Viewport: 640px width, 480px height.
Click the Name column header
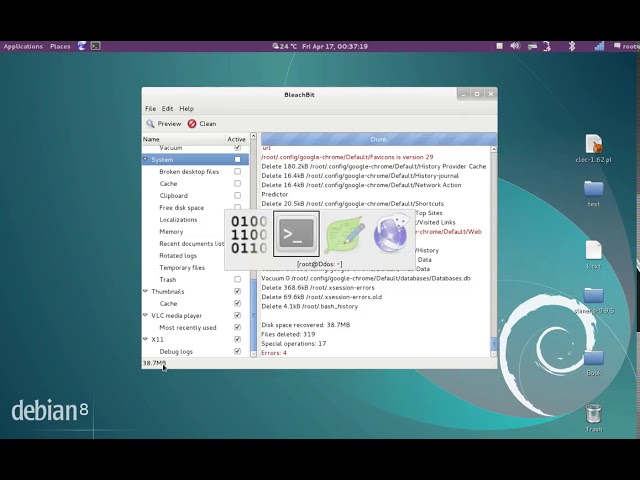[x=184, y=139]
